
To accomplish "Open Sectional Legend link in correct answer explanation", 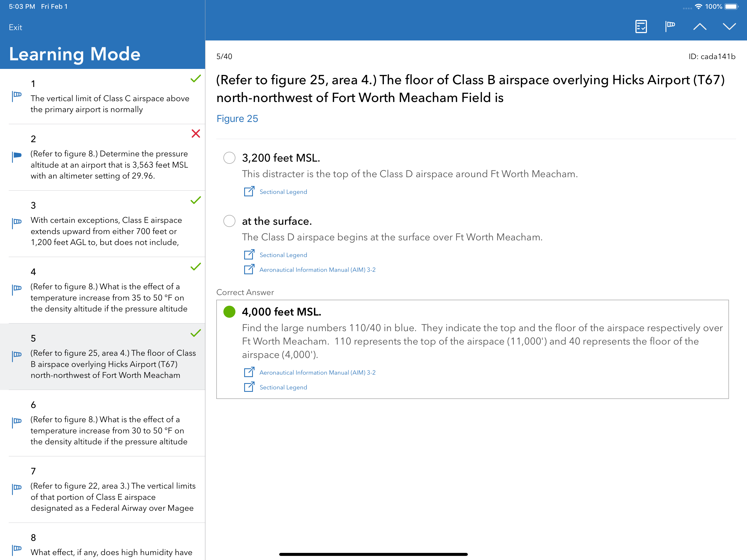I will (x=283, y=387).
